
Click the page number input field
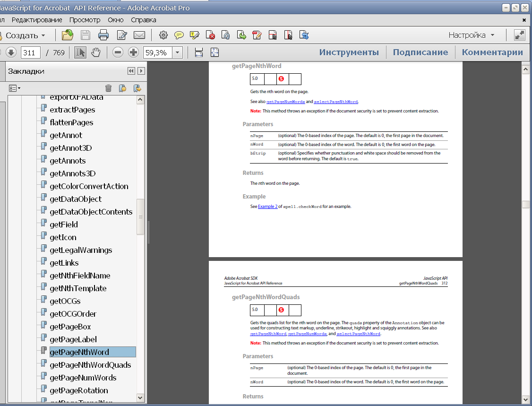click(x=31, y=52)
